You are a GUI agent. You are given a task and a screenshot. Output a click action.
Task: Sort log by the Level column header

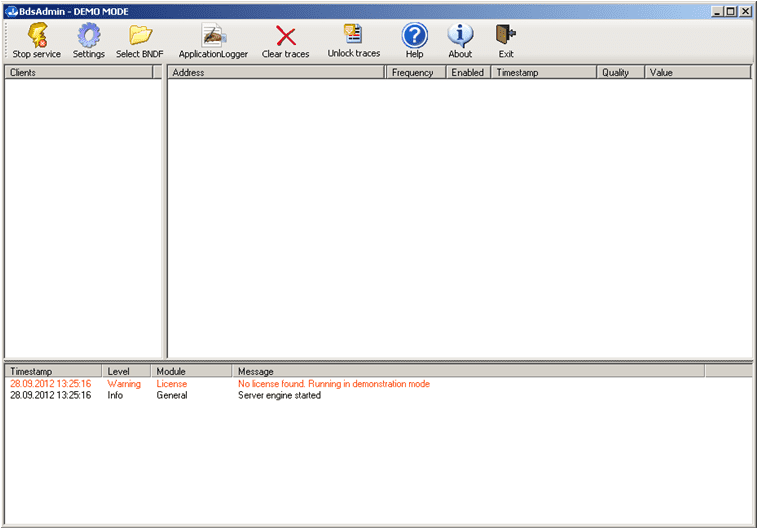point(126,372)
